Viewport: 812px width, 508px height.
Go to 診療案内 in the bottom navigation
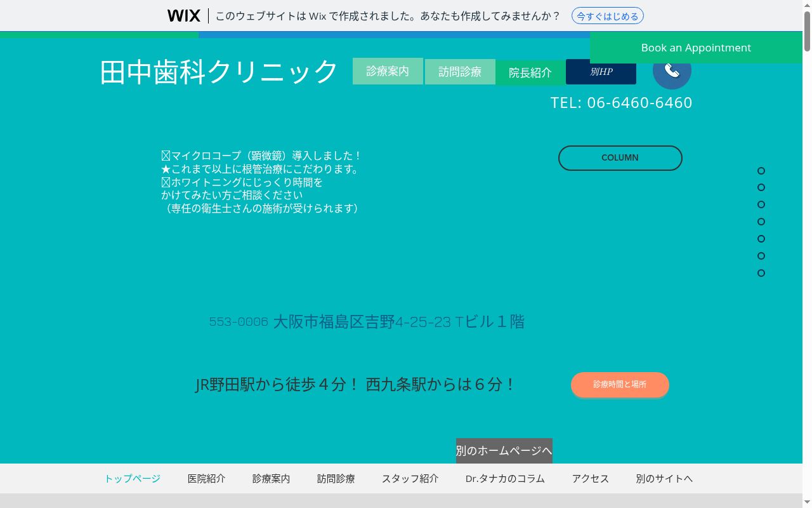(x=272, y=479)
